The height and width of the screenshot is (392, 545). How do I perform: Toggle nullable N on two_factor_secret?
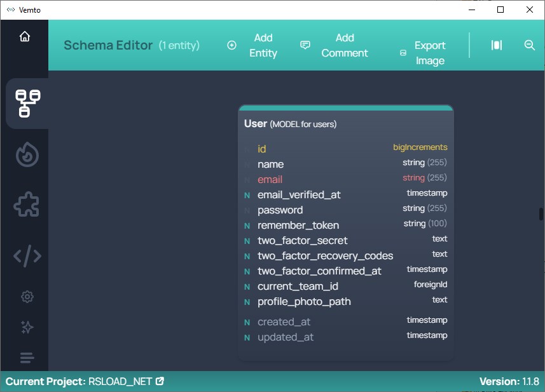coord(247,241)
